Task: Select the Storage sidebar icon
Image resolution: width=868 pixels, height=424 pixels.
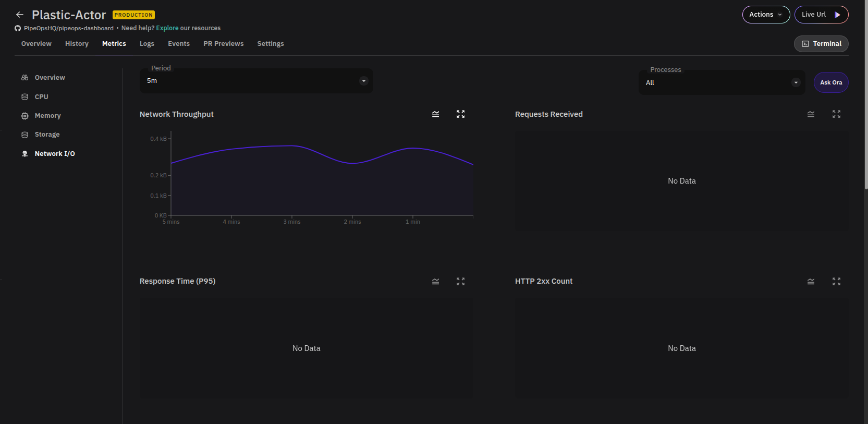Action: (x=25, y=135)
